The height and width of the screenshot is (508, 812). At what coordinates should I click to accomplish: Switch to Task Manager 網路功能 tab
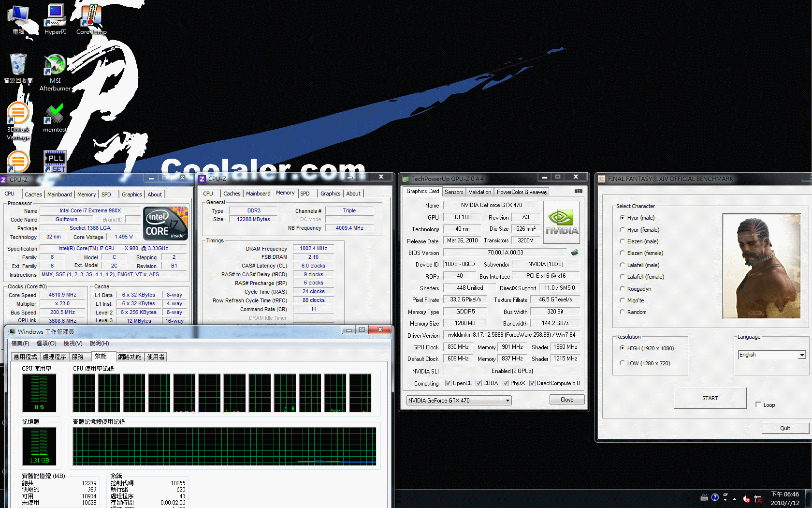pos(130,357)
